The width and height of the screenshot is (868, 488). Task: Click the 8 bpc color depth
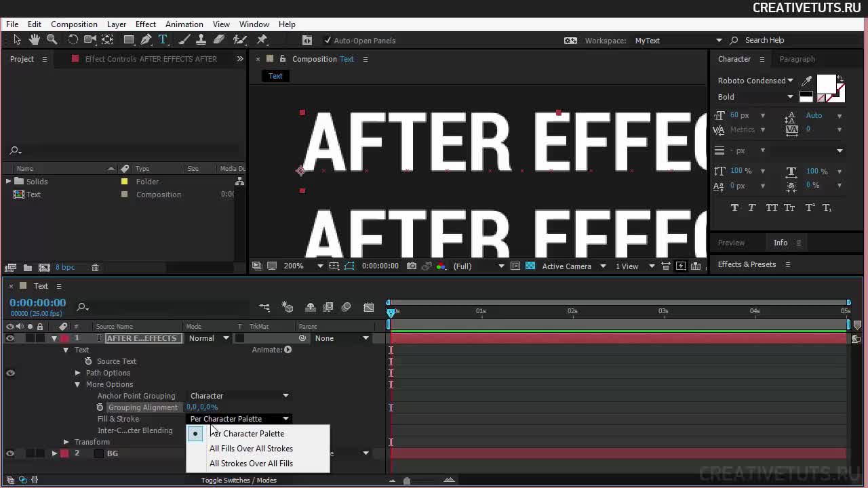(65, 268)
